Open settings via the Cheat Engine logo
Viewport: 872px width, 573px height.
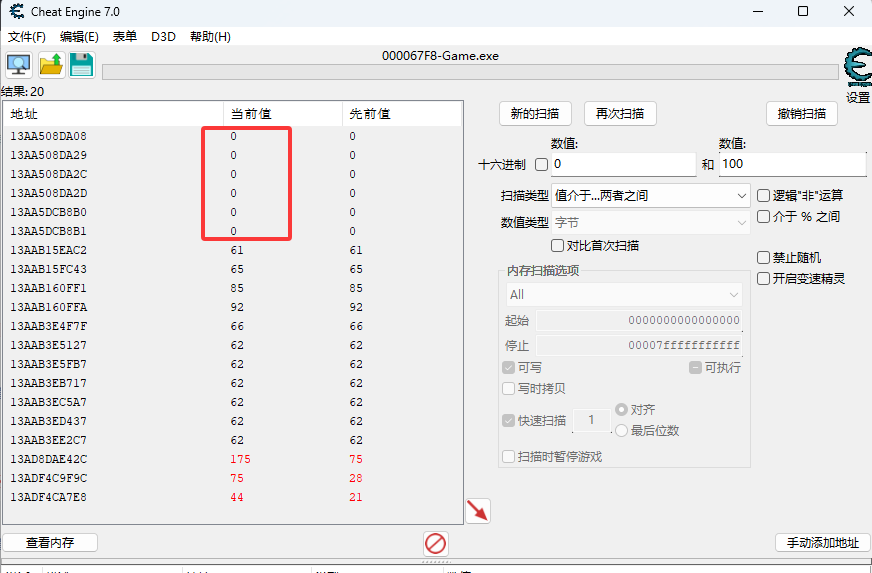(x=858, y=68)
